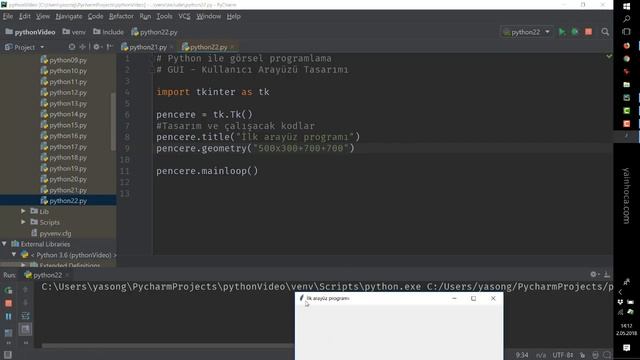Pause output in Run panel
Screen dimensions: 640x360
[8, 316]
